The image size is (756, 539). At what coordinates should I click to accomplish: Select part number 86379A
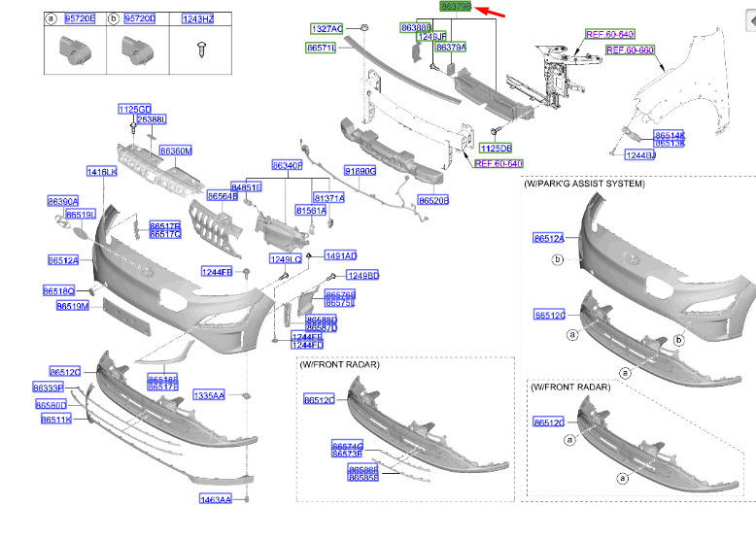tap(451, 48)
